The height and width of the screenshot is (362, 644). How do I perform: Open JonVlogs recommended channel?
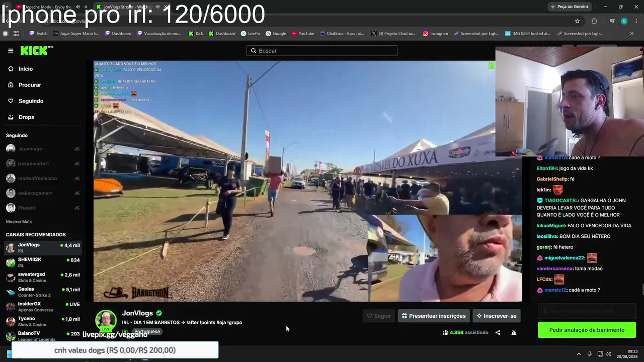(x=43, y=248)
